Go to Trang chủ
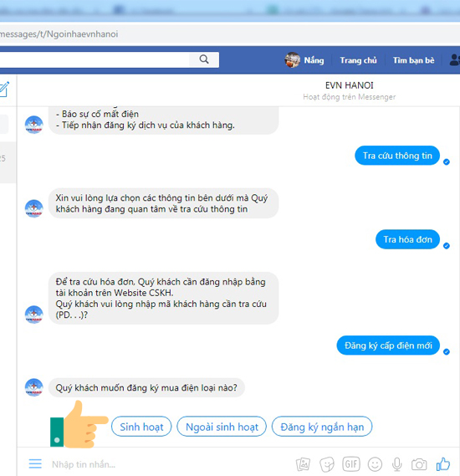The width and height of the screenshot is (460, 476). tap(358, 60)
